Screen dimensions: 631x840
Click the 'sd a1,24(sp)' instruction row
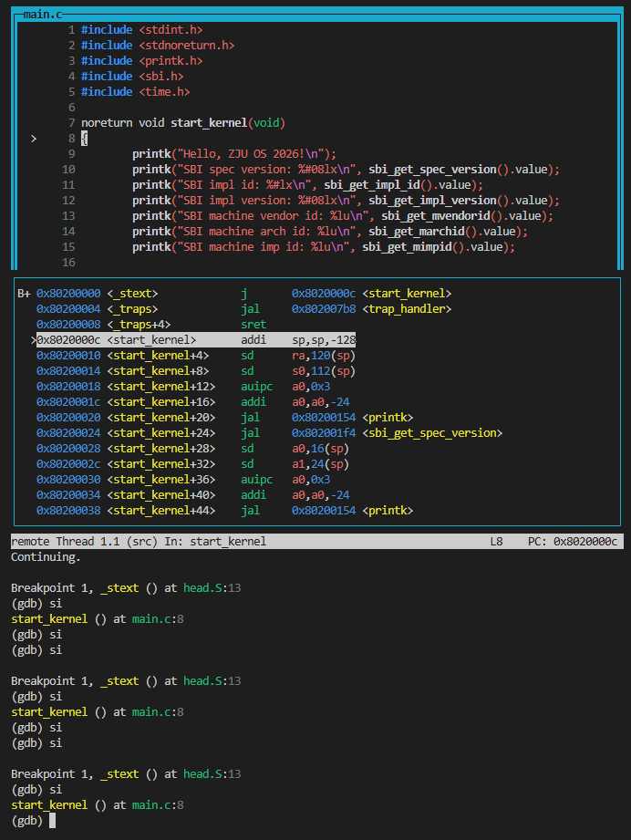192,464
